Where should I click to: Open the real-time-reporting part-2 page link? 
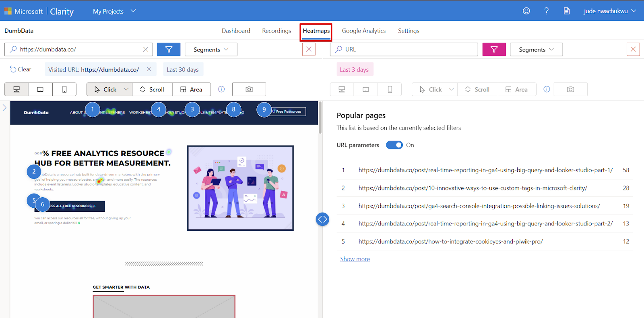(485, 223)
